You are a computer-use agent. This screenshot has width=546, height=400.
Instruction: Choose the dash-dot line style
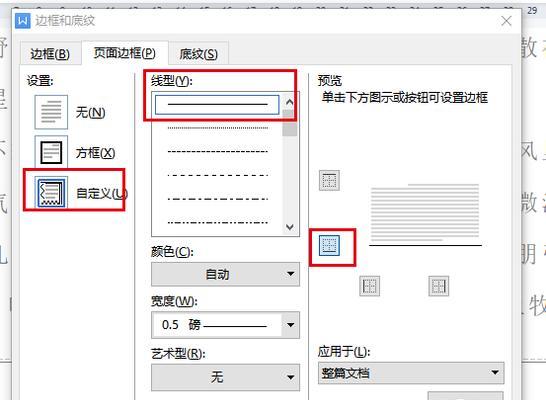[x=218, y=199]
